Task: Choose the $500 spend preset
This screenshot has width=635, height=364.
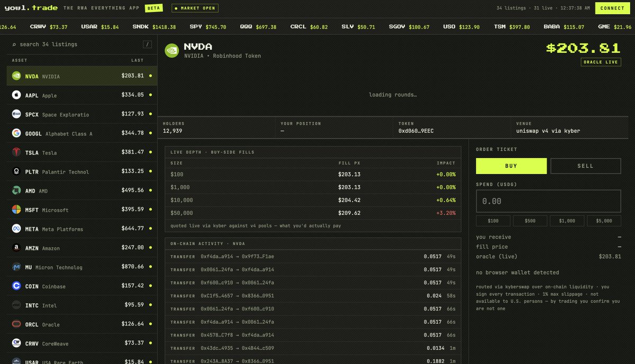Action: click(x=530, y=221)
